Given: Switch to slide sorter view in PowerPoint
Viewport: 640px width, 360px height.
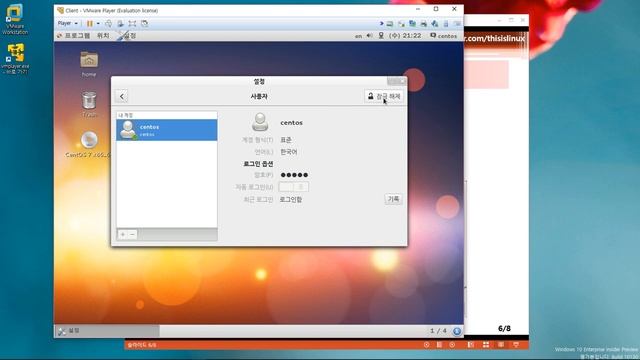Looking at the screenshot, I should (486, 345).
